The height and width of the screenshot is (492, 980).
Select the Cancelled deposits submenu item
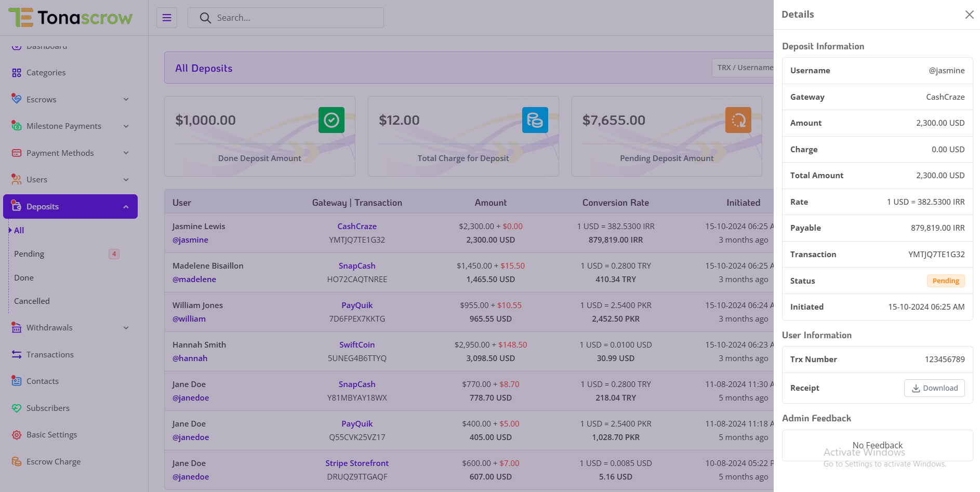point(32,301)
